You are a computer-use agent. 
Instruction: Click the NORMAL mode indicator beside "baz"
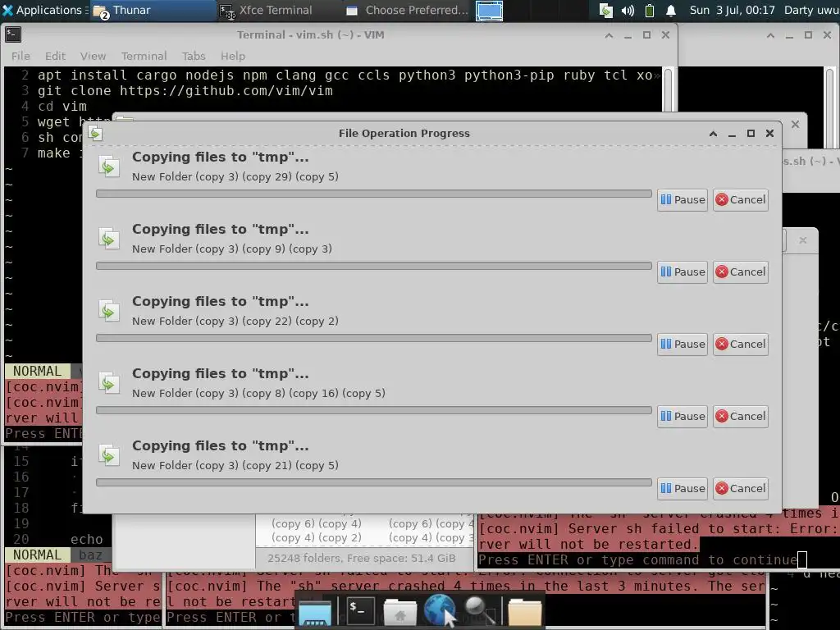point(37,555)
